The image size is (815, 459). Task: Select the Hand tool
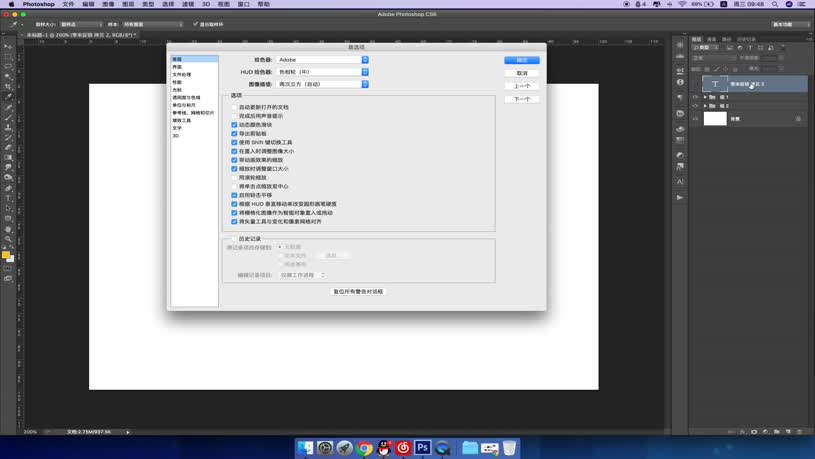coord(8,229)
